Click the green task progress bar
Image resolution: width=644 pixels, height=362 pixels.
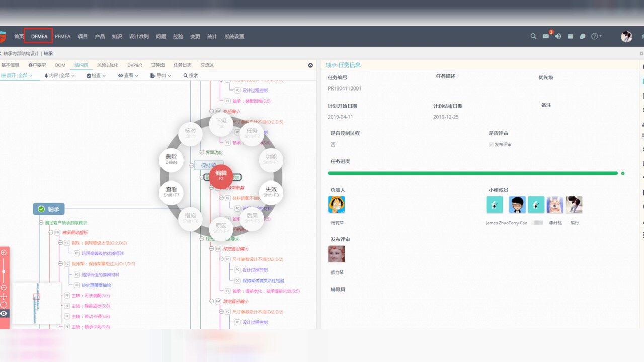(x=472, y=173)
